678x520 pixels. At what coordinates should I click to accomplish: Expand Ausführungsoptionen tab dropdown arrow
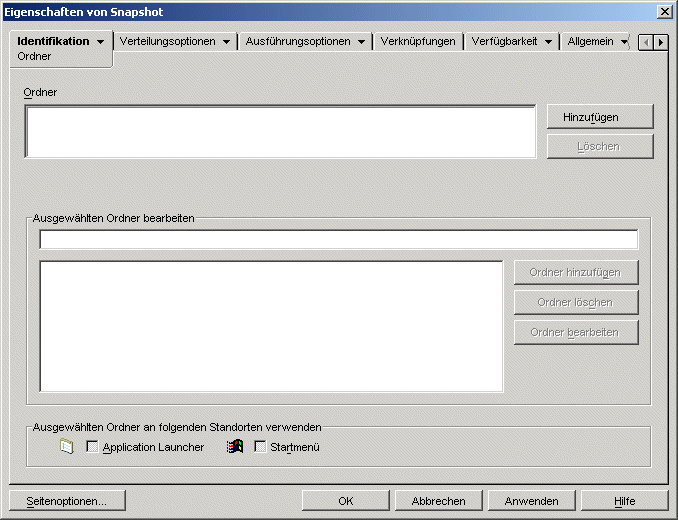[361, 42]
